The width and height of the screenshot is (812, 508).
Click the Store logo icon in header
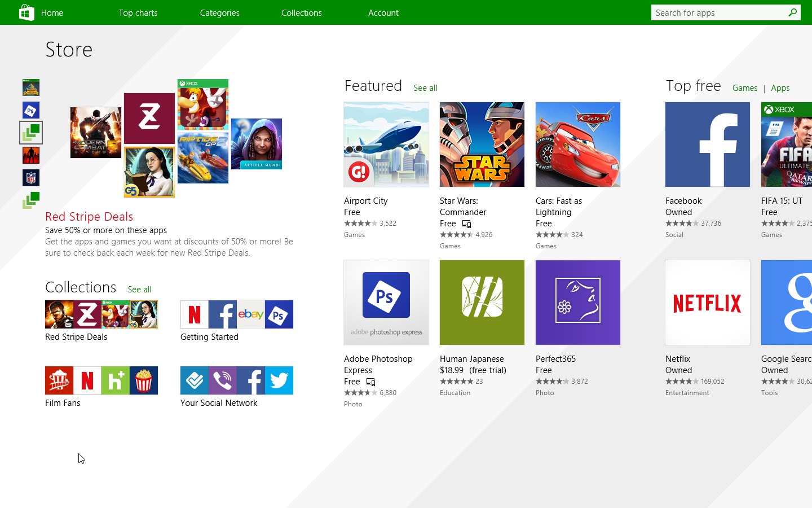tap(27, 12)
